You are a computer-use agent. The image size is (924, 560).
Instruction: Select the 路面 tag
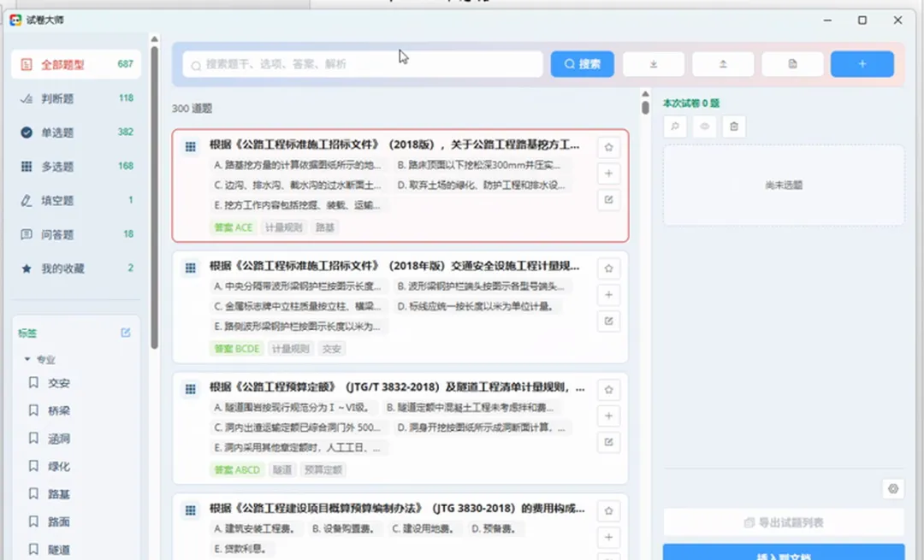pos(59,522)
